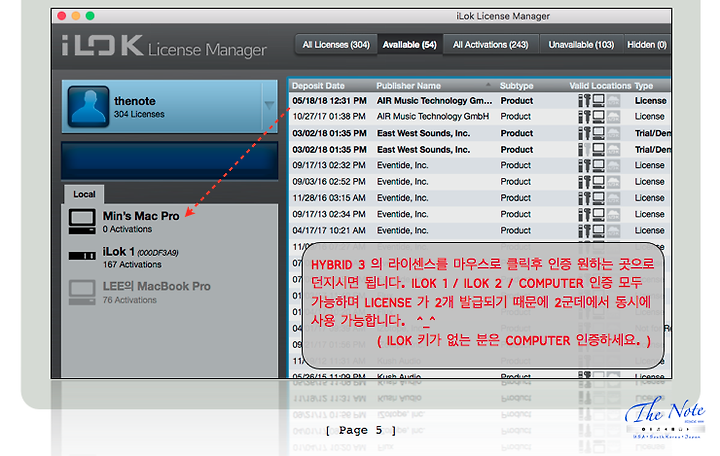Sort by Deposit Date column header

[318, 86]
